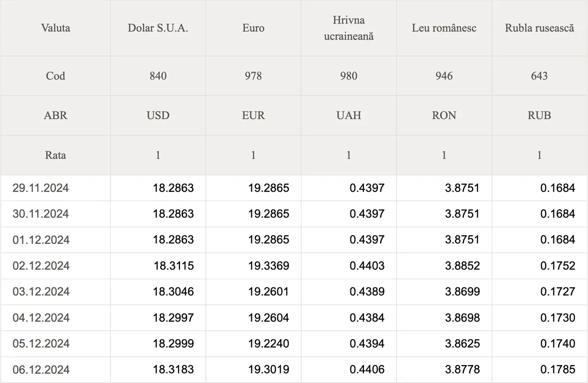This screenshot has height=383, width=588.
Task: Select the 29.11.2024 date row
Action: point(294,188)
